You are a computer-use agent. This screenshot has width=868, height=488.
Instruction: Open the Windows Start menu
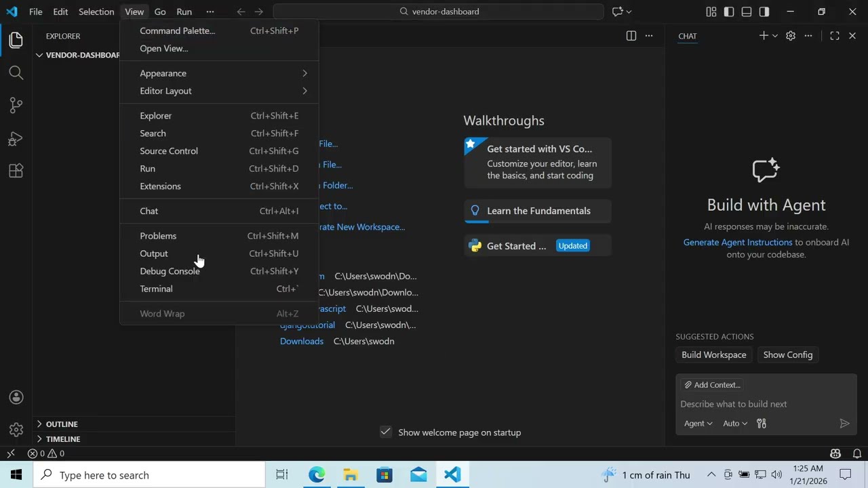tap(16, 475)
